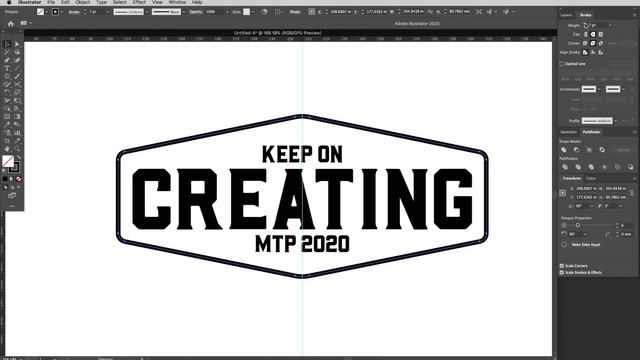Pick the Hand tool

(7, 149)
